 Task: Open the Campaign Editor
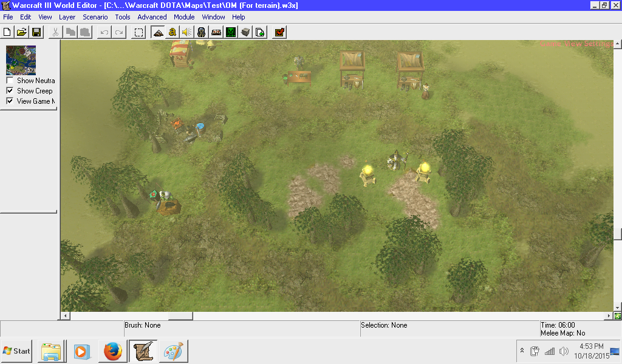click(216, 32)
